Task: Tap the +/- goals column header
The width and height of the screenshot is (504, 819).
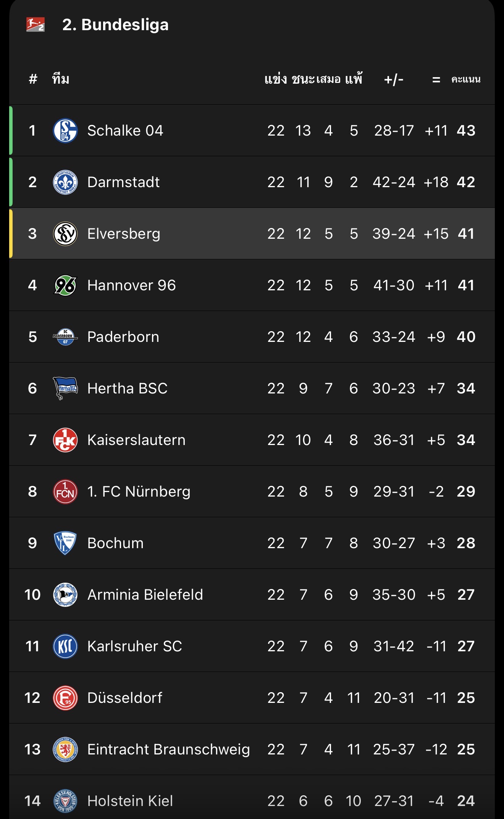Action: click(394, 79)
